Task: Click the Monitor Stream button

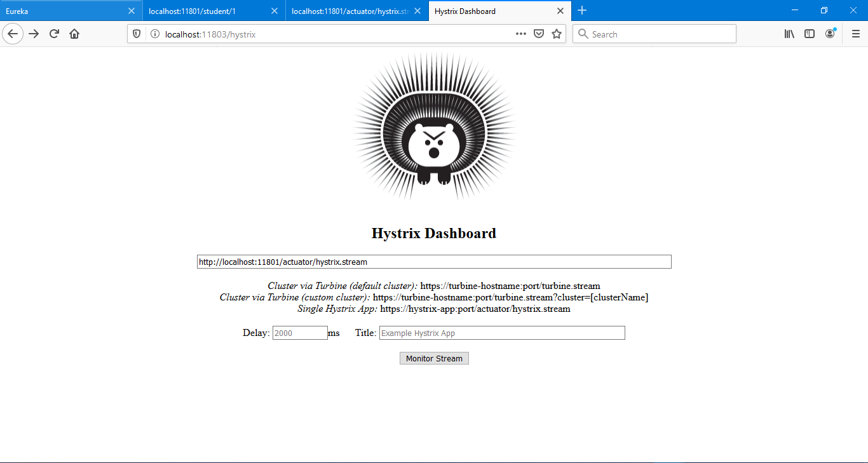Action: (x=434, y=358)
